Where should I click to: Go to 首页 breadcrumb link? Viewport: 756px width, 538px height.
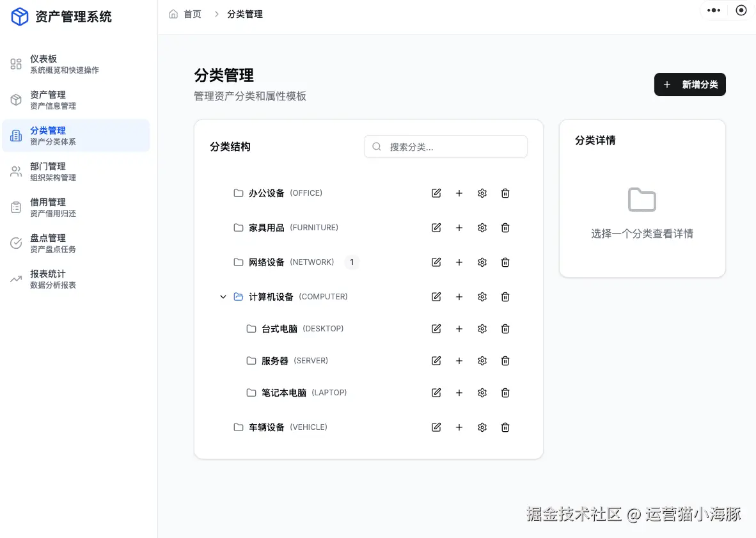185,14
